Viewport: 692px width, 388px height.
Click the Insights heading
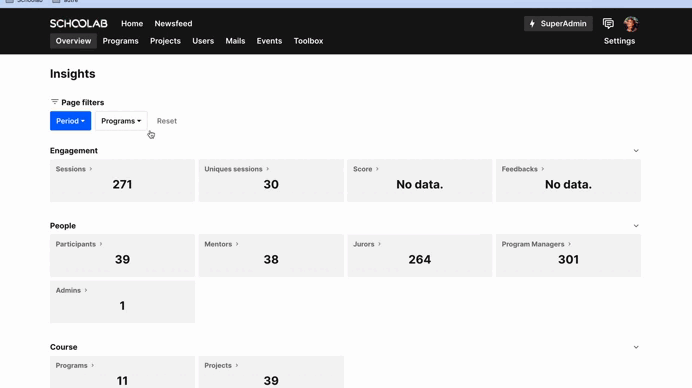pyautogui.click(x=72, y=74)
